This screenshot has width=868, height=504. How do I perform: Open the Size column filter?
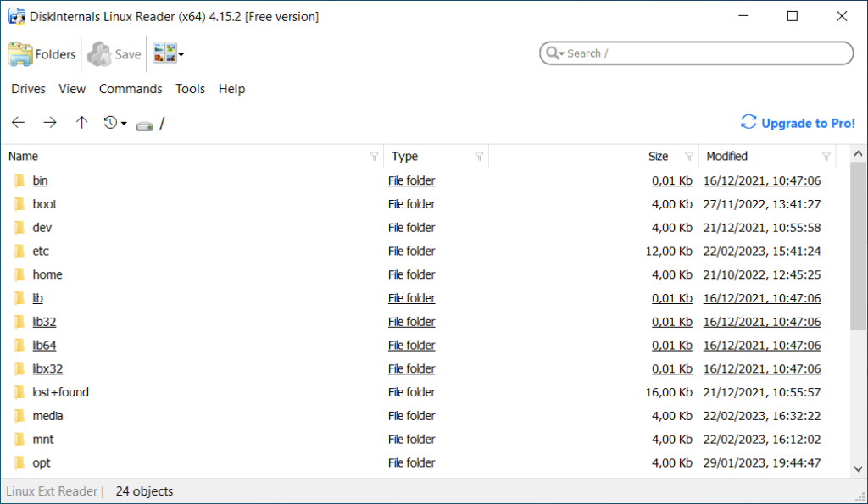click(689, 157)
